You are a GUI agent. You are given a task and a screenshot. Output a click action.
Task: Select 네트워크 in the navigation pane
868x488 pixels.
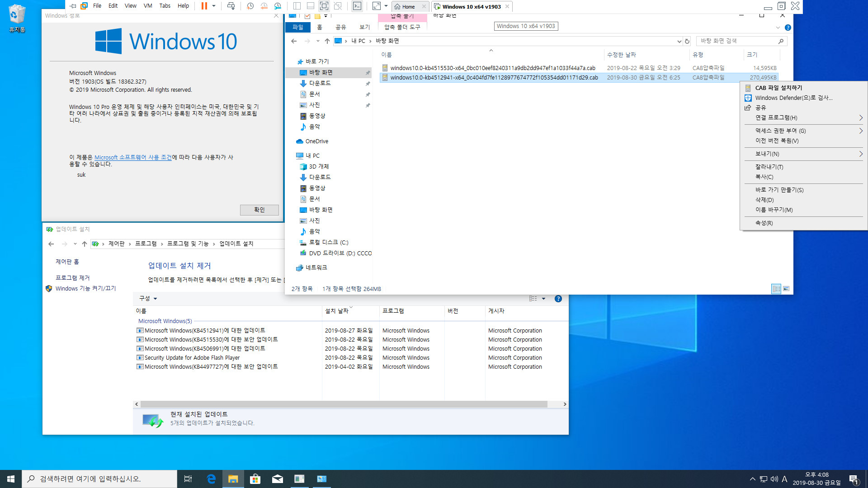[x=316, y=268]
